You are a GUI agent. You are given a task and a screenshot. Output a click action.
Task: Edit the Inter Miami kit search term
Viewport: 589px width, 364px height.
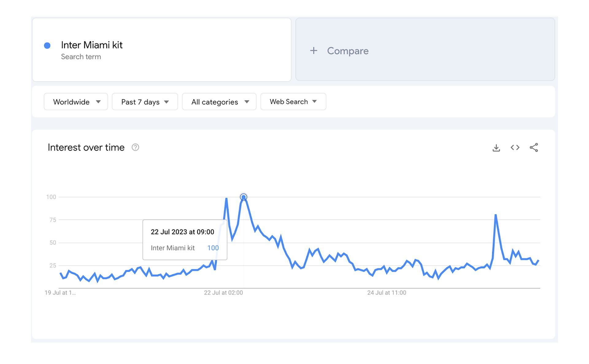pyautogui.click(x=92, y=45)
